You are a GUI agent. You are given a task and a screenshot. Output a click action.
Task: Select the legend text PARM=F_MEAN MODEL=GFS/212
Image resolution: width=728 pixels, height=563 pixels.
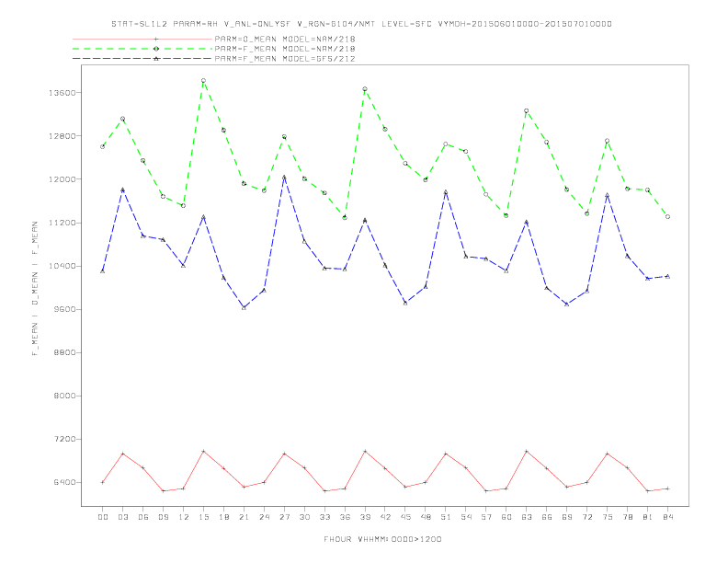[285, 59]
